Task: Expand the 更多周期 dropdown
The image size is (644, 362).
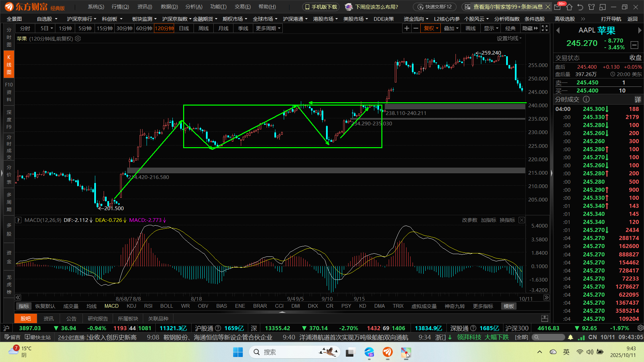Action: (268, 28)
